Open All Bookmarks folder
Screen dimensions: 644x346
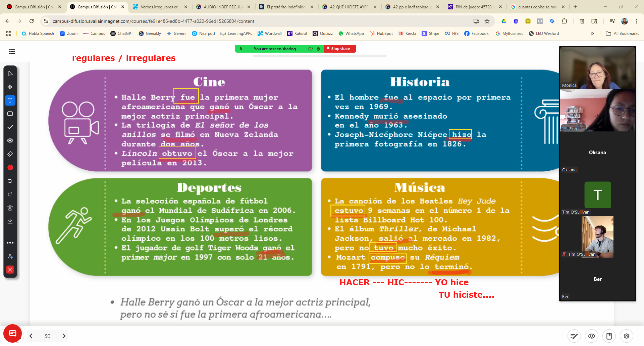623,34
